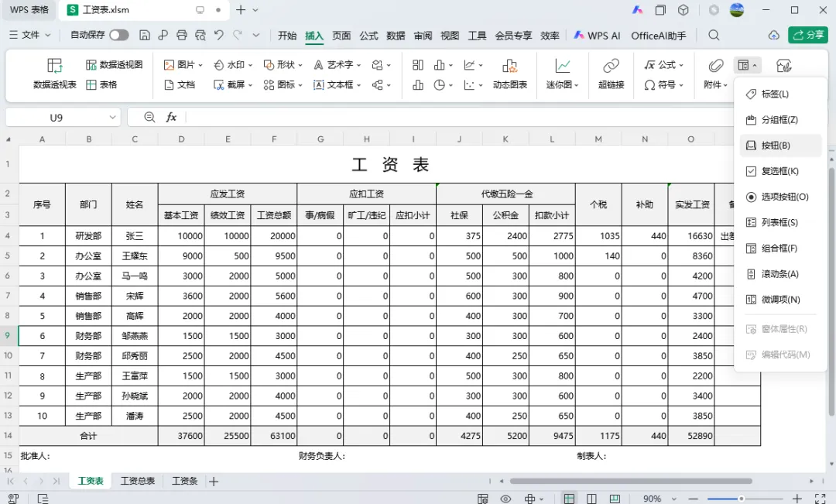Toggle the auto-save (自动保存) switch
Screen dimensions: 836x504
tap(119, 35)
